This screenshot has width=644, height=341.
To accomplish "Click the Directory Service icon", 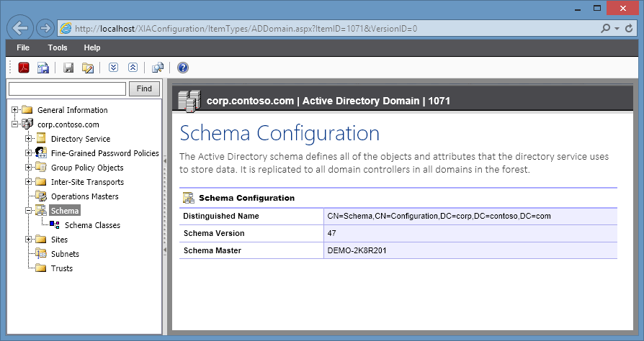I will pyautogui.click(x=41, y=138).
